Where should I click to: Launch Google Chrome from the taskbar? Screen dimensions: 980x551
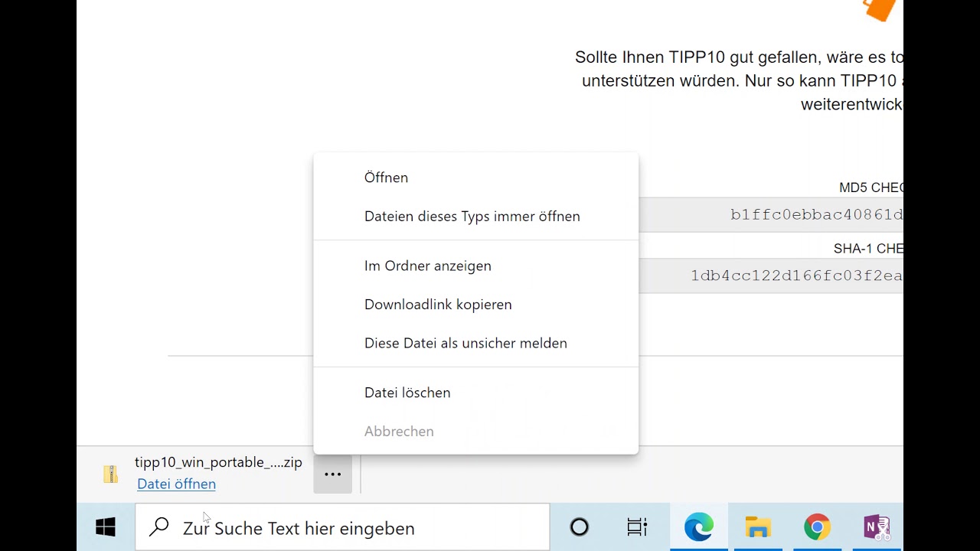pos(817,527)
